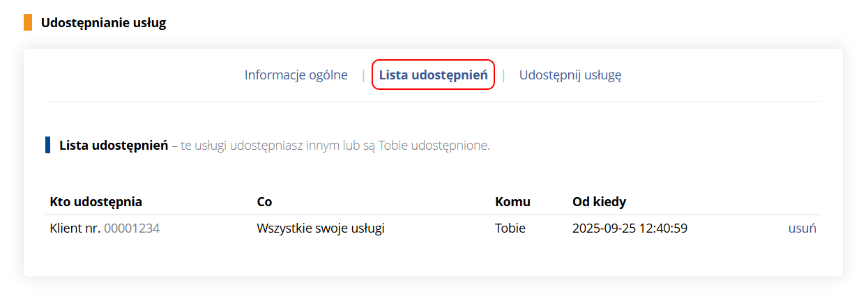
Task: Click the separator after Informacje ogólne
Action: [x=363, y=75]
